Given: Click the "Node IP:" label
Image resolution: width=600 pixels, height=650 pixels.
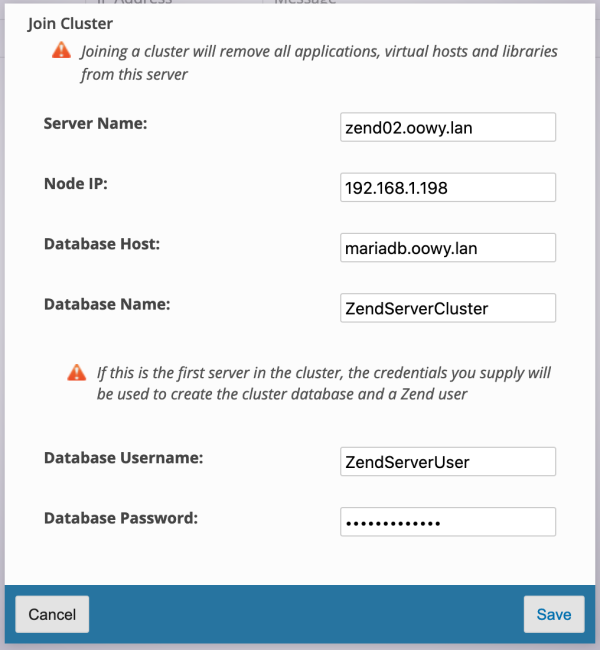Looking at the screenshot, I should pos(75,184).
